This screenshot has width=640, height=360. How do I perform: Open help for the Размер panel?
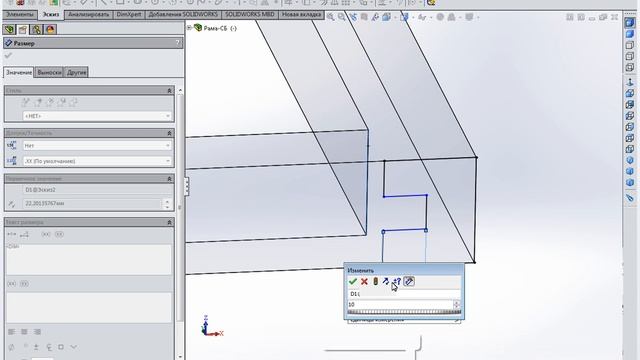click(x=178, y=43)
